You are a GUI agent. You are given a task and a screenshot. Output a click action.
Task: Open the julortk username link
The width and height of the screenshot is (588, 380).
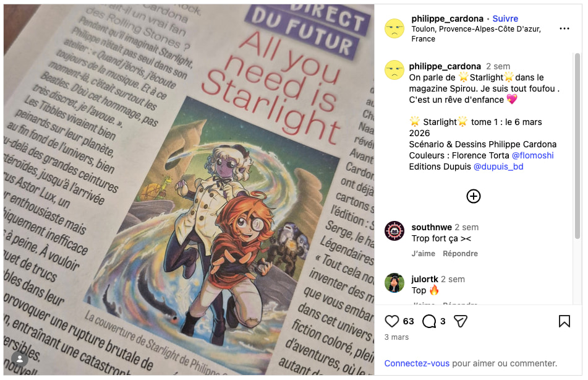point(425,279)
